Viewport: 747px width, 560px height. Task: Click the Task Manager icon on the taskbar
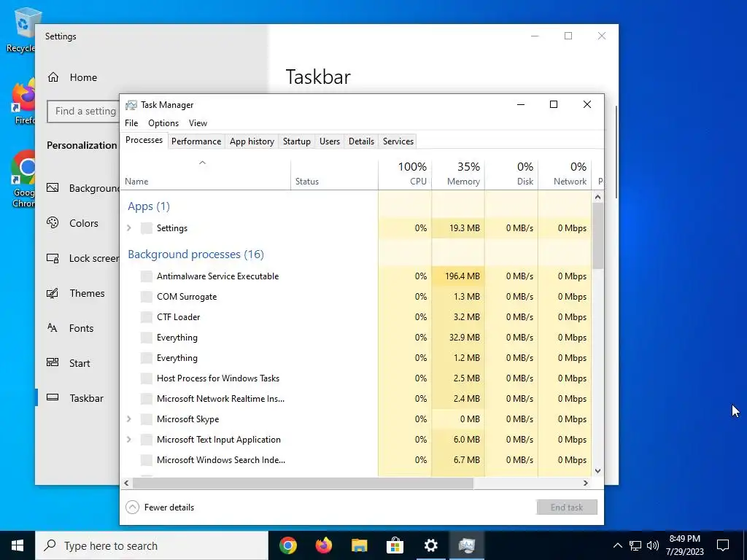tap(466, 545)
